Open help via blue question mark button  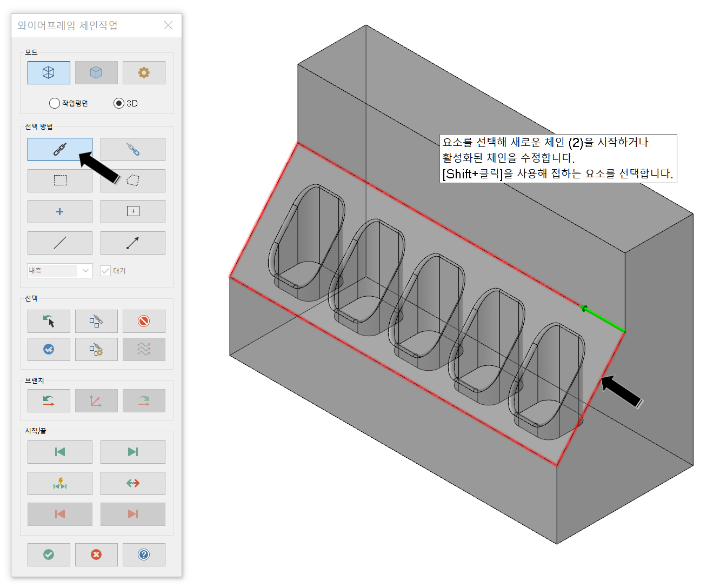click(144, 554)
